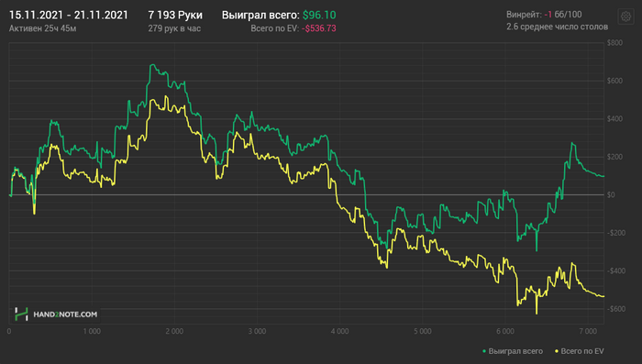642x364 pixels.
Task: Click the $200 y-axis label
Action: pyautogui.click(x=615, y=157)
